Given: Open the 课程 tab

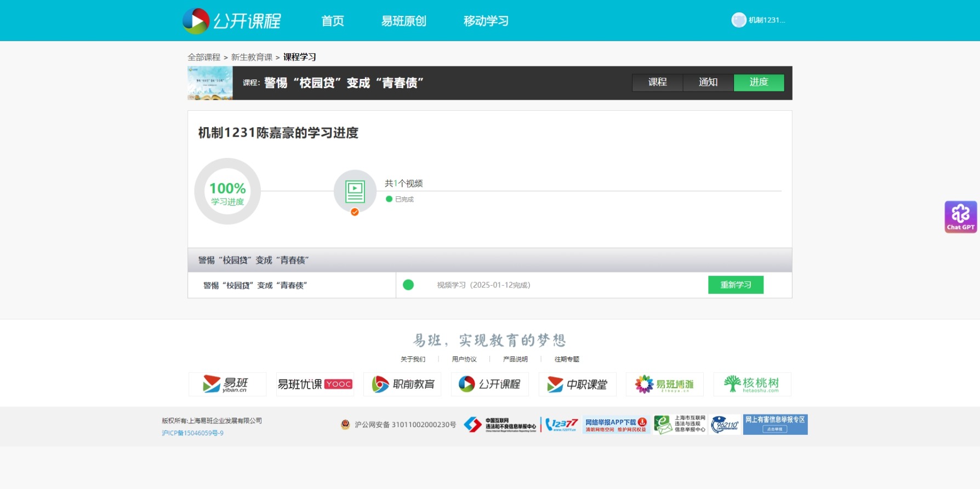Looking at the screenshot, I should pyautogui.click(x=658, y=82).
